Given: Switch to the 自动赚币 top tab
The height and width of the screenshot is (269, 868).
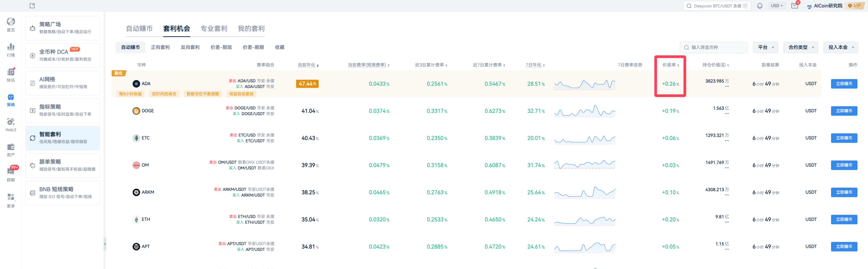Looking at the screenshot, I should click(x=139, y=29).
